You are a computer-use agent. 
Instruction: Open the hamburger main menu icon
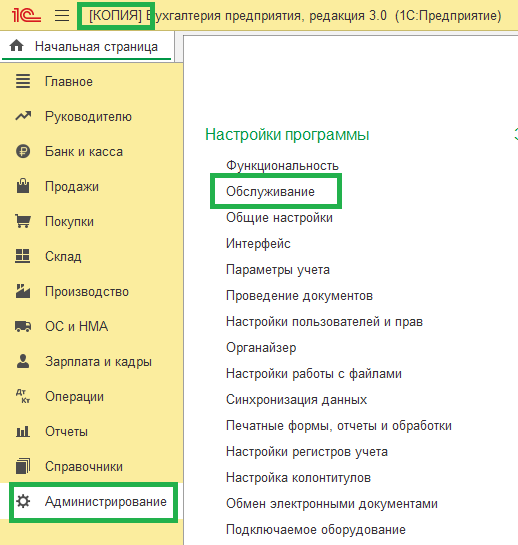coord(62,16)
